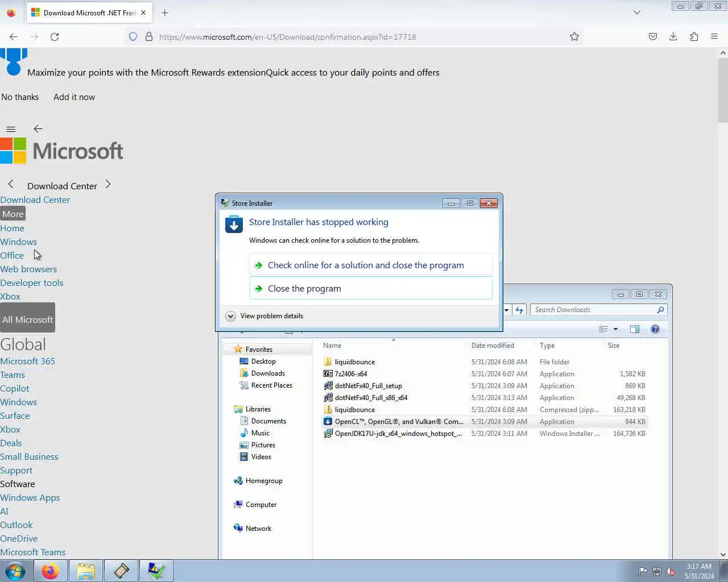Click Add it now for Rewards extension
The height and width of the screenshot is (582, 728).
(x=74, y=97)
